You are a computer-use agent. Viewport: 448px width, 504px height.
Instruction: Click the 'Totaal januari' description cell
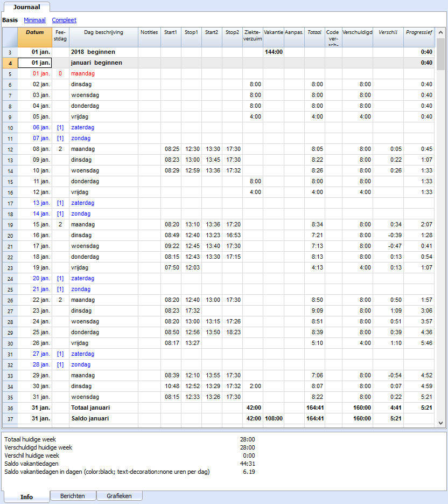[104, 408]
